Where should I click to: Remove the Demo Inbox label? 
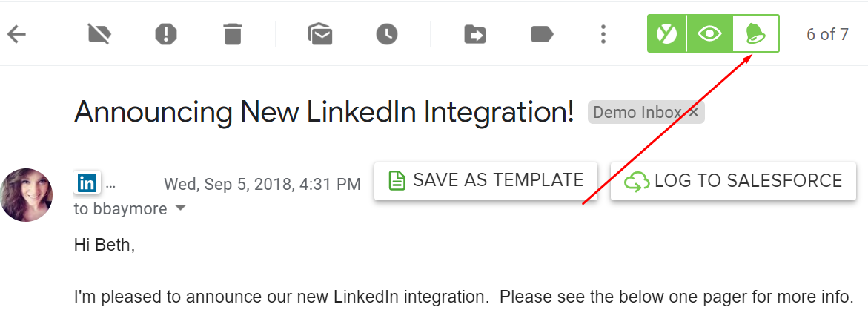coord(694,113)
